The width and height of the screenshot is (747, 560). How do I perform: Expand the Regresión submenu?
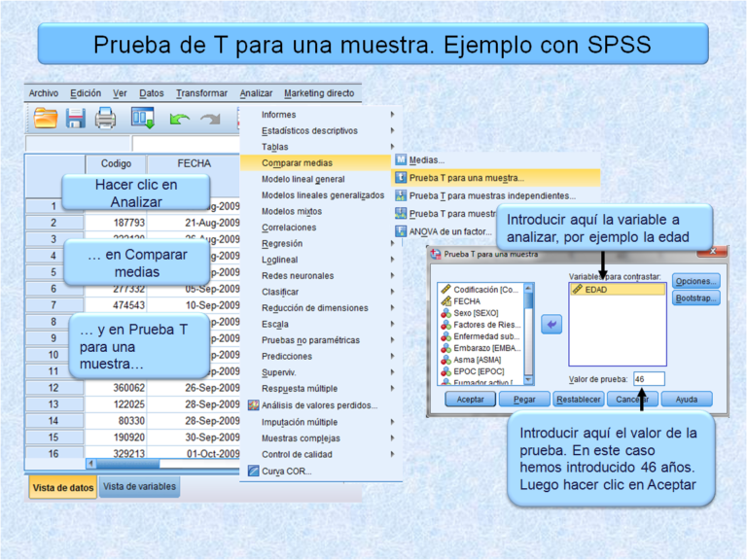coord(392,243)
